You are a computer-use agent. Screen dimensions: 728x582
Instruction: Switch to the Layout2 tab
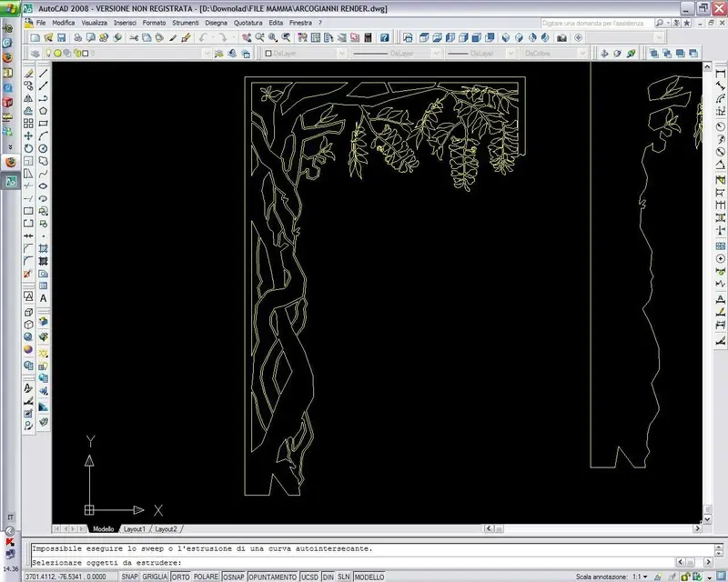coord(166,528)
